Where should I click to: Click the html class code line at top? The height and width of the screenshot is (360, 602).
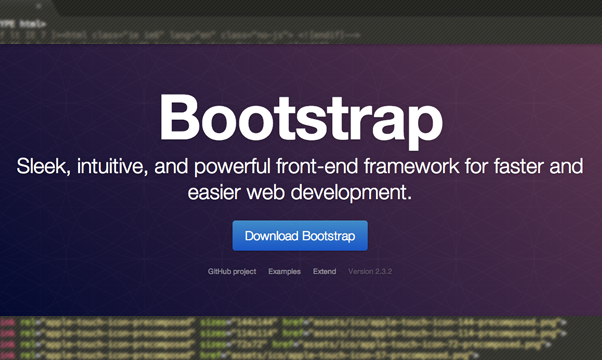180,36
